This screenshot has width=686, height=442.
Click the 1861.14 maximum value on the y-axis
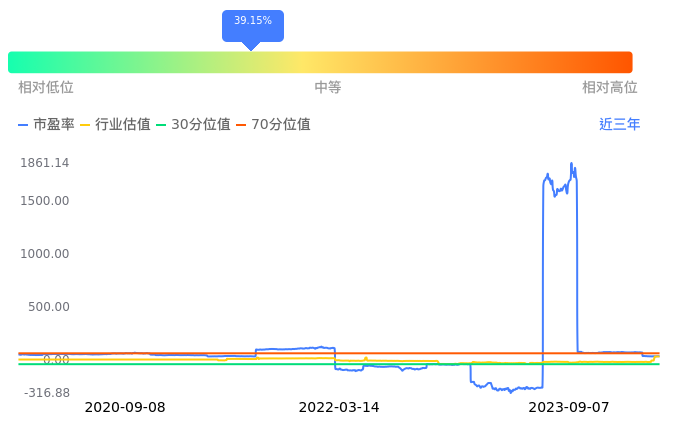click(x=44, y=163)
